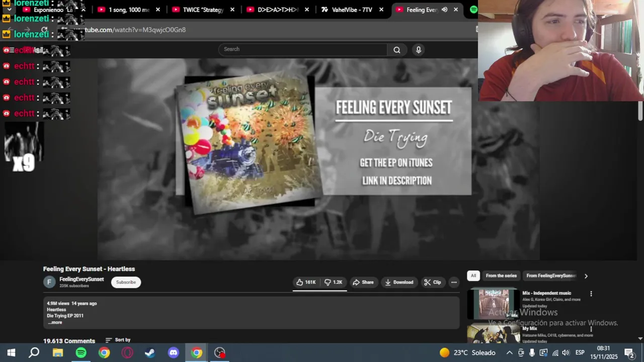Open the 23°C Soleado weather widget
644x362 pixels.
coord(467,353)
